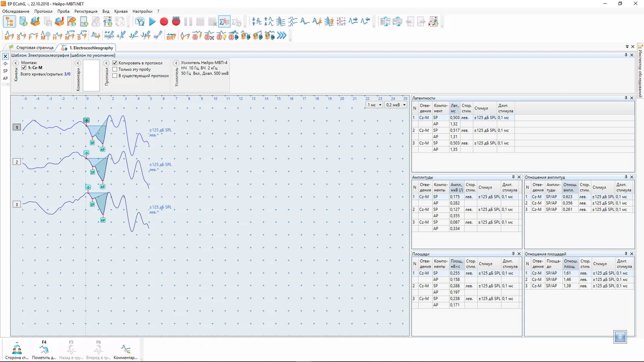Click the brain with lightbulb icon
Image resolution: width=644 pixels, height=362 pixels.
coord(221,36)
